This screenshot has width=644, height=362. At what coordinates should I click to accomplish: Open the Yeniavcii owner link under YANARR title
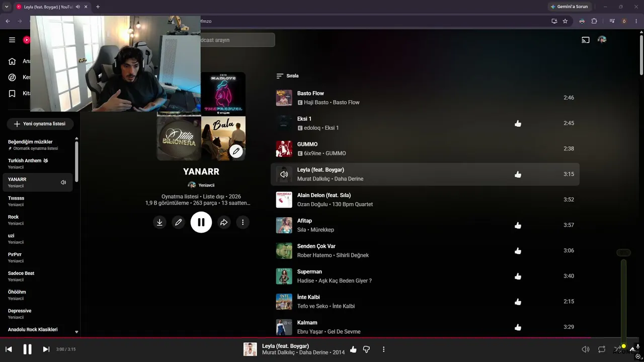[201, 185]
